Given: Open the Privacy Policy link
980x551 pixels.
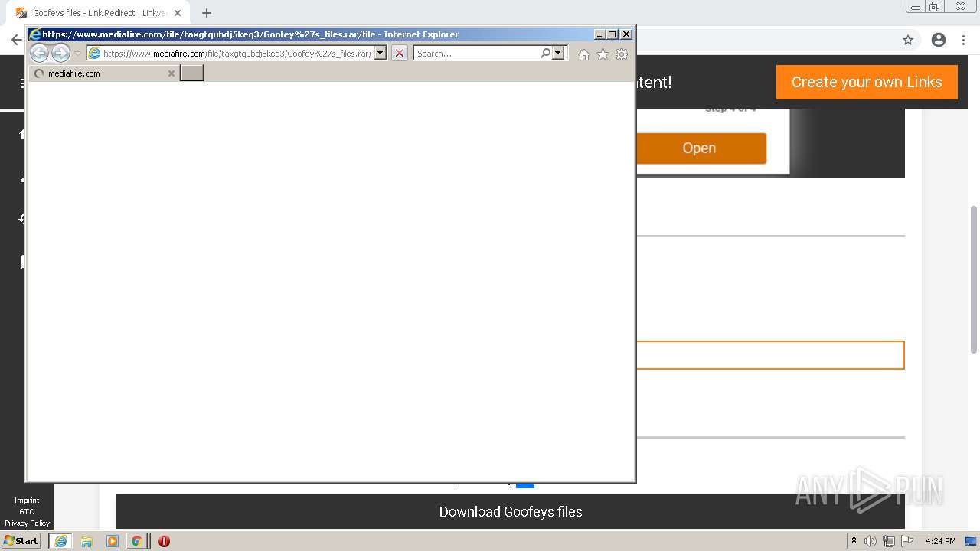Looking at the screenshot, I should [x=27, y=523].
